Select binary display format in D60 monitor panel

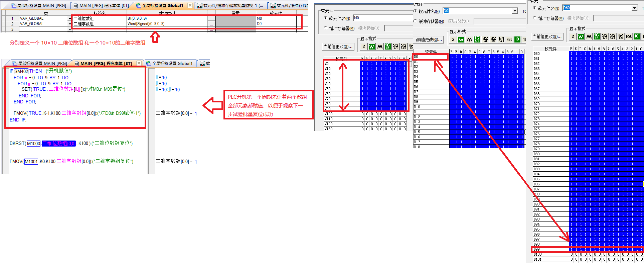pos(573,36)
